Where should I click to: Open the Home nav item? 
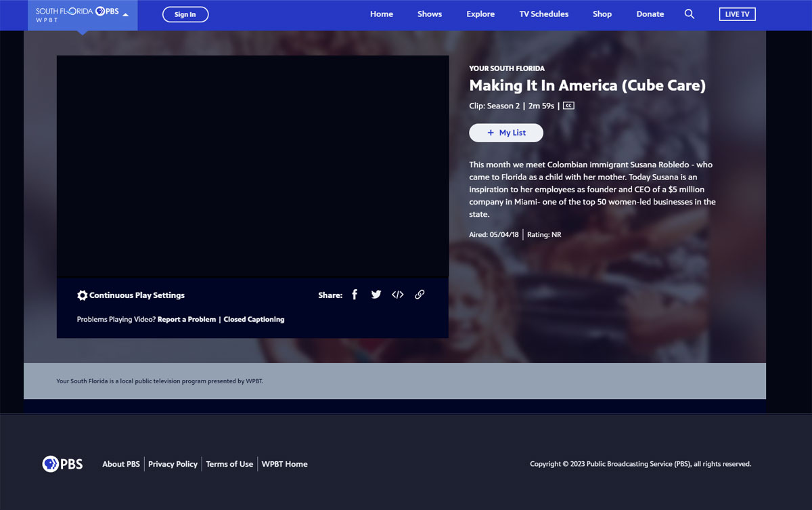click(382, 14)
